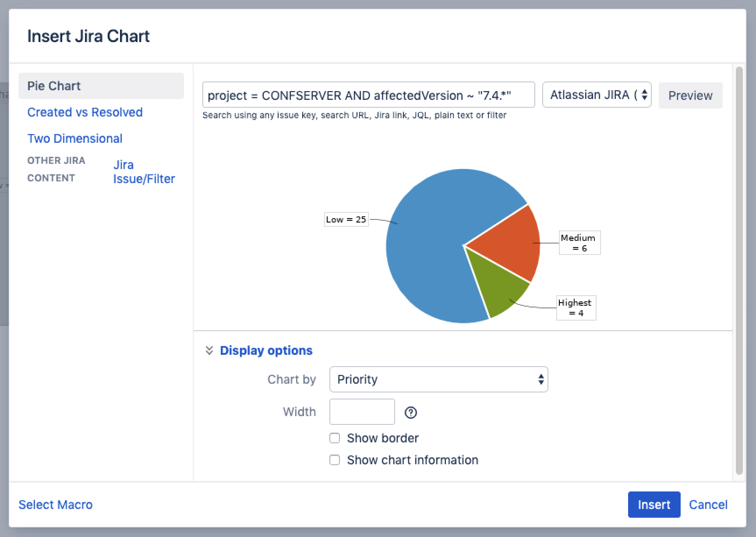This screenshot has height=537, width=756.
Task: Cancel the Insert Jira Chart dialog
Action: 708,505
